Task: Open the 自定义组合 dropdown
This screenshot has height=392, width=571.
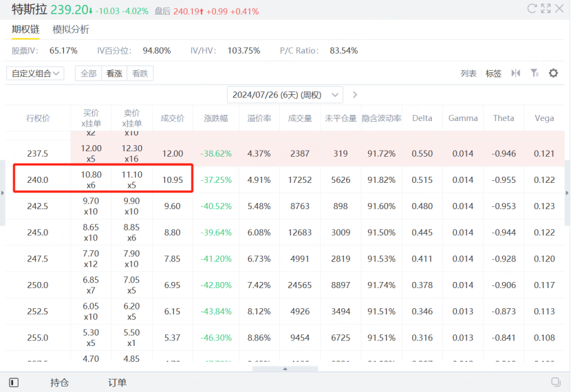Action: point(35,74)
